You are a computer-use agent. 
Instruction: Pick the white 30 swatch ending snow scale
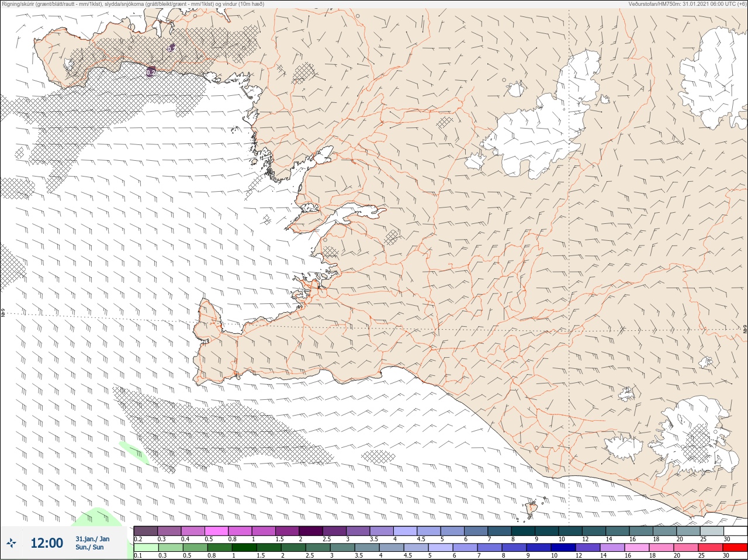tap(735, 531)
